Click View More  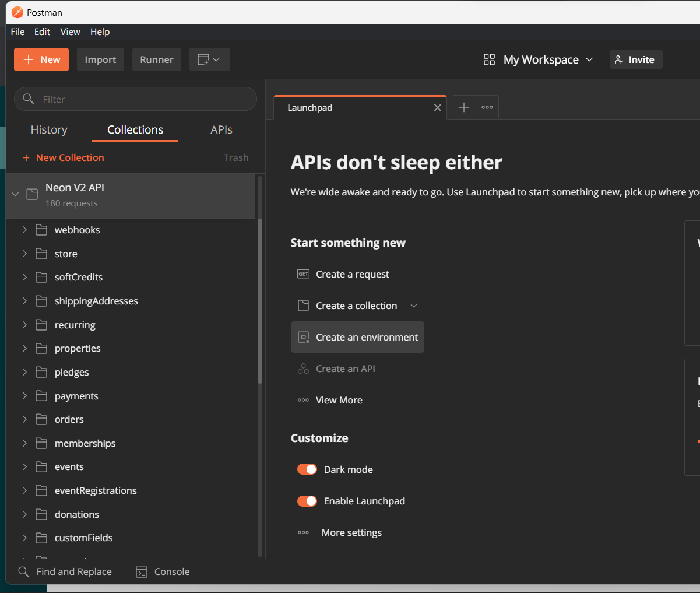click(339, 400)
